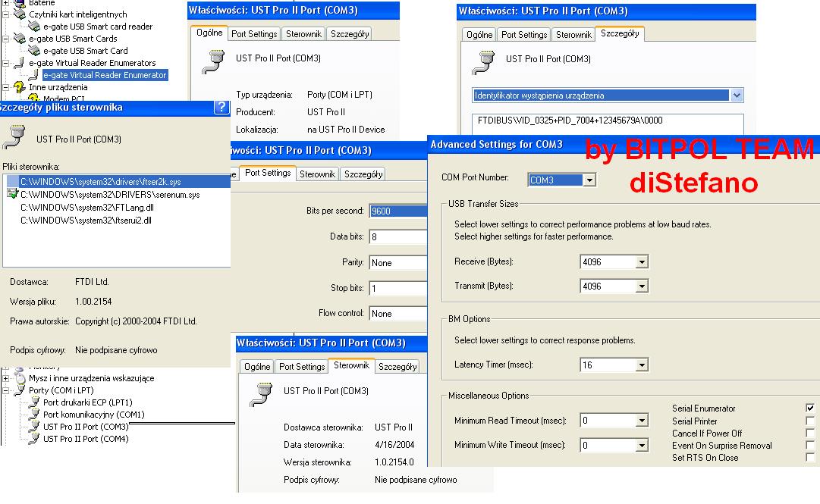Viewport: 820px width, 504px height.
Task: Open Ogólne tab in bottom properties window
Action: tap(257, 367)
